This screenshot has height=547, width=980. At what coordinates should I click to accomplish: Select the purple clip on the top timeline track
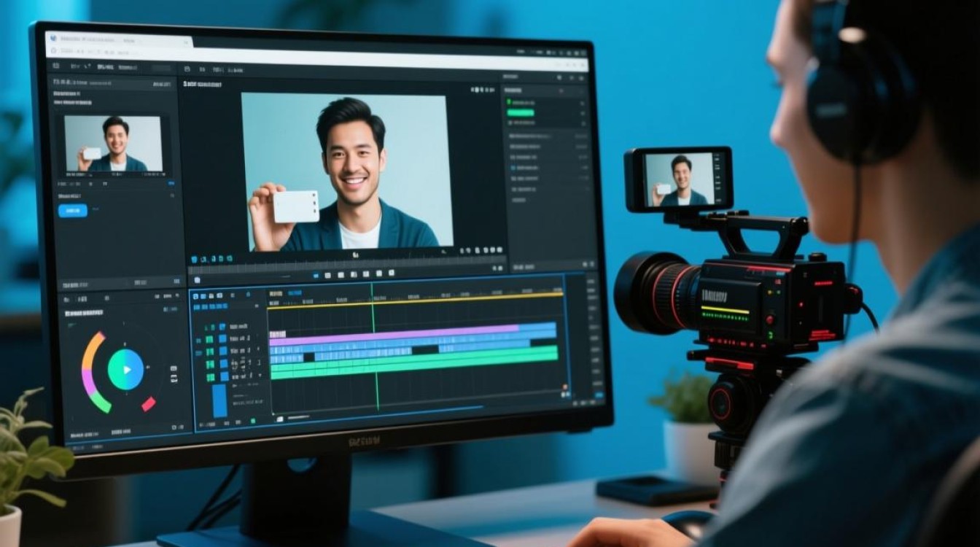395,335
